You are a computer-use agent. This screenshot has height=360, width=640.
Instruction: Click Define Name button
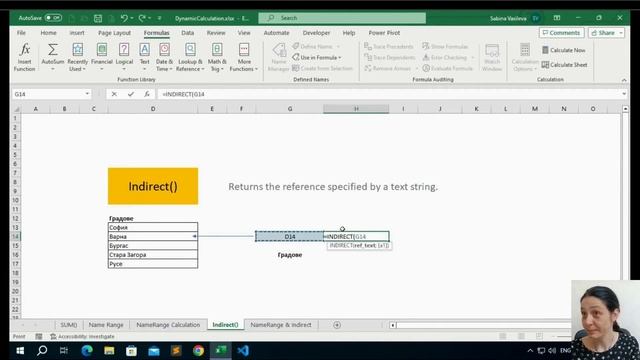click(x=313, y=47)
